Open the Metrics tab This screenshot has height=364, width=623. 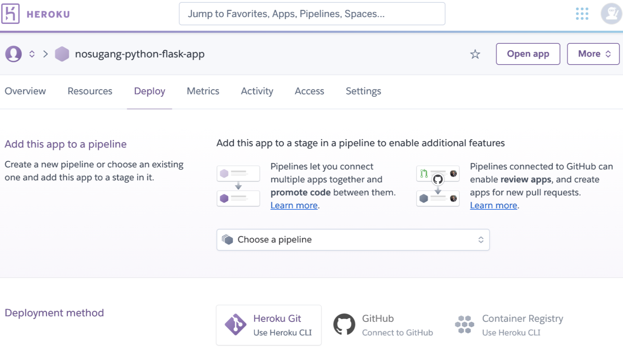click(x=203, y=91)
